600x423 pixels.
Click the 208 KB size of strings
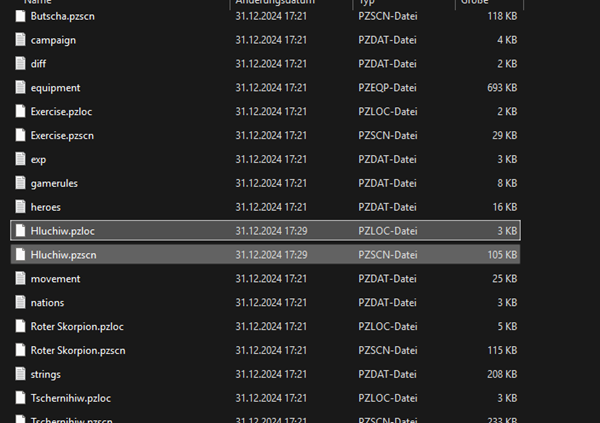pos(502,374)
